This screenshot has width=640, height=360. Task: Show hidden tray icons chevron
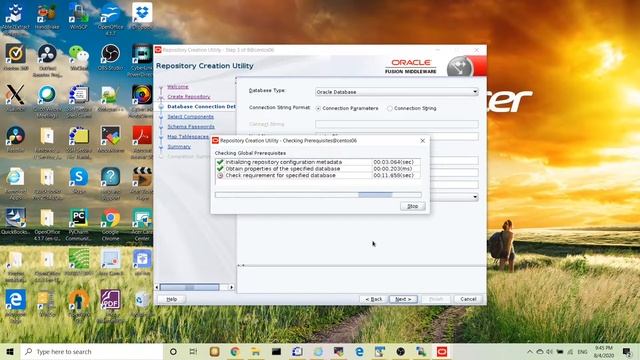tap(529, 351)
